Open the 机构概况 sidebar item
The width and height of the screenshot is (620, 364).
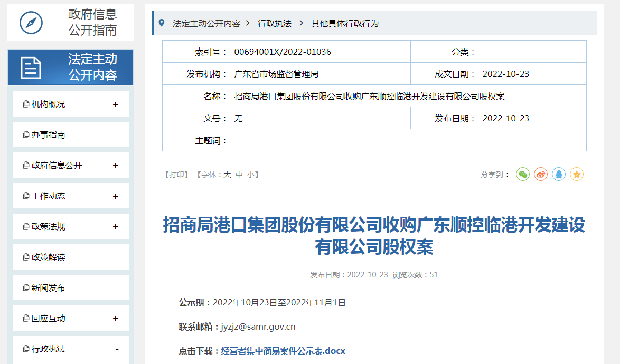point(71,104)
